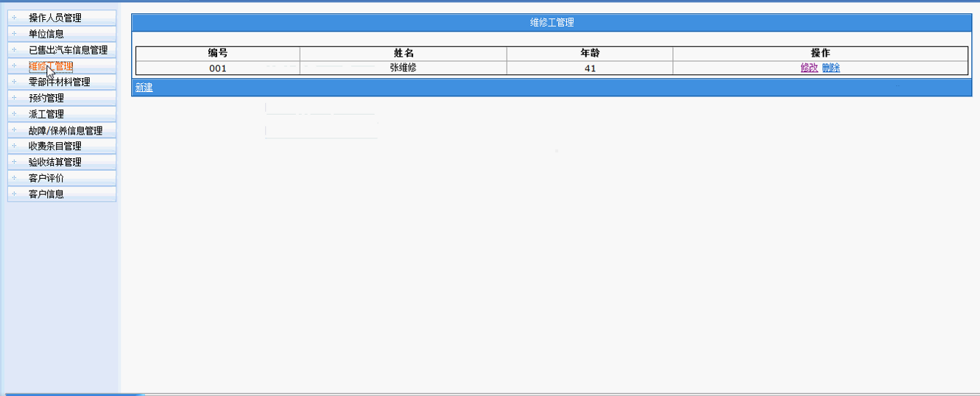Click the plus icon beside 故障/保养信息管理

tap(14, 130)
